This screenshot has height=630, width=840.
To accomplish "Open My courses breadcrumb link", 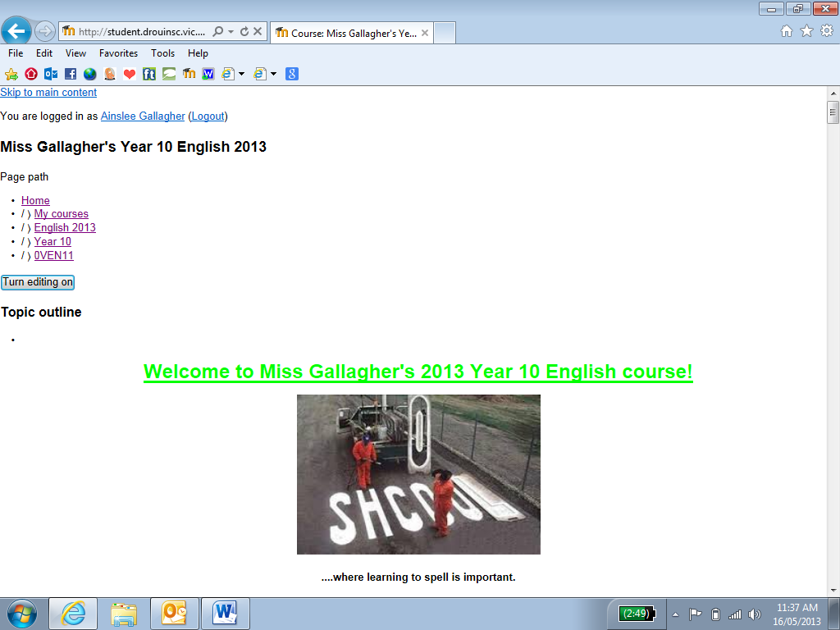I will tap(61, 214).
